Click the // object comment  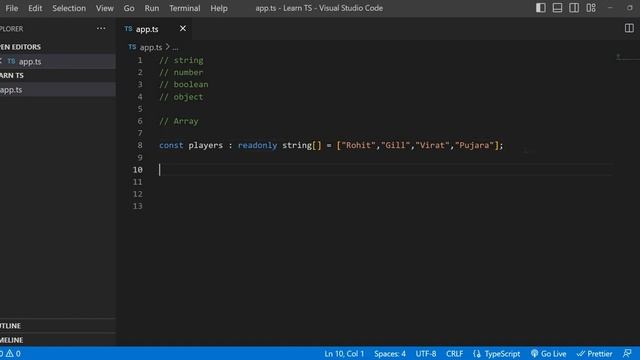[x=181, y=97]
